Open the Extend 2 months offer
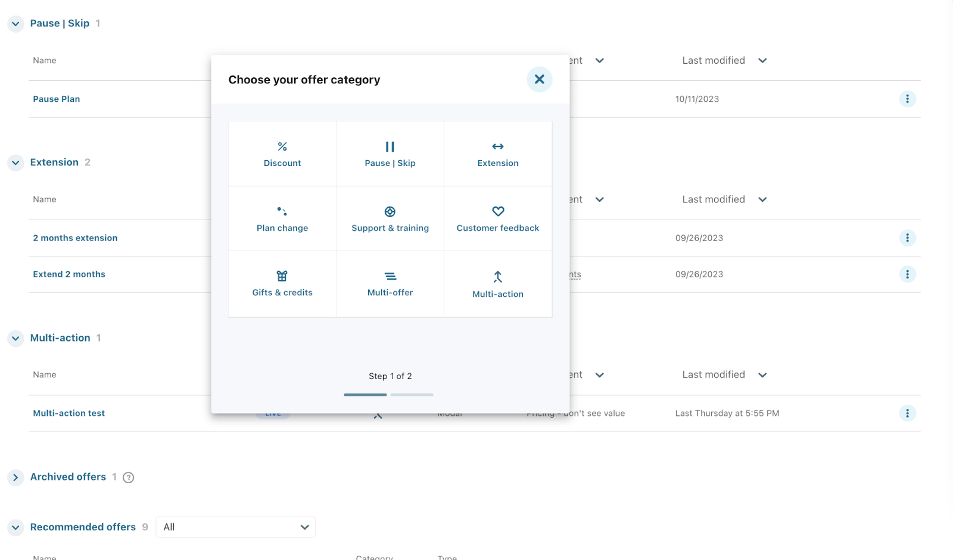This screenshot has width=953, height=560. pos(69,274)
